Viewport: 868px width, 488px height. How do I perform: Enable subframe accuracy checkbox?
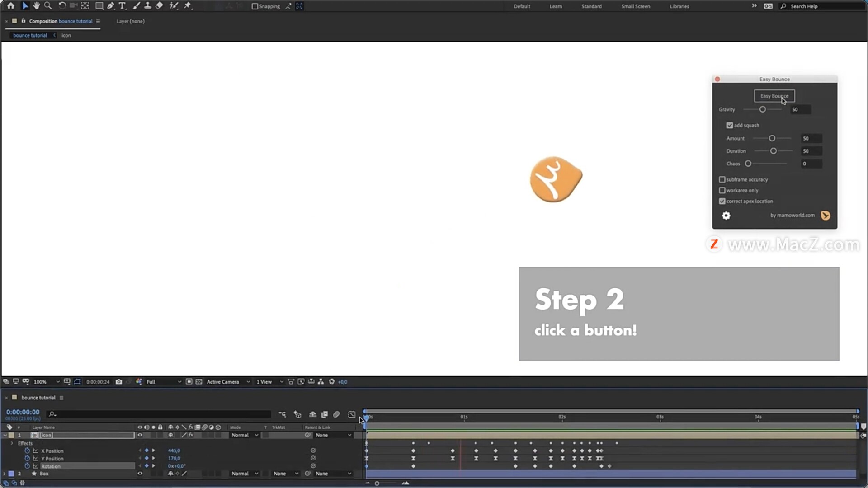coord(722,179)
